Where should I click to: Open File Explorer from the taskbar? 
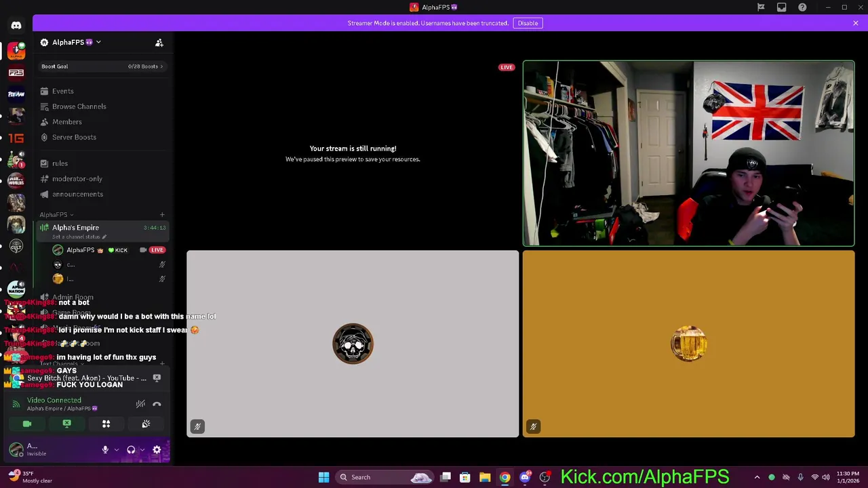[485, 477]
